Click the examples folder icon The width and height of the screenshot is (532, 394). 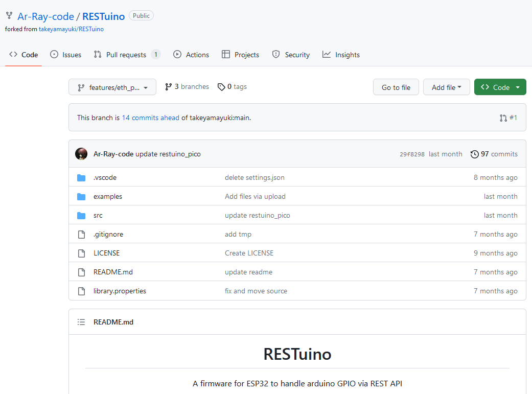coord(81,197)
